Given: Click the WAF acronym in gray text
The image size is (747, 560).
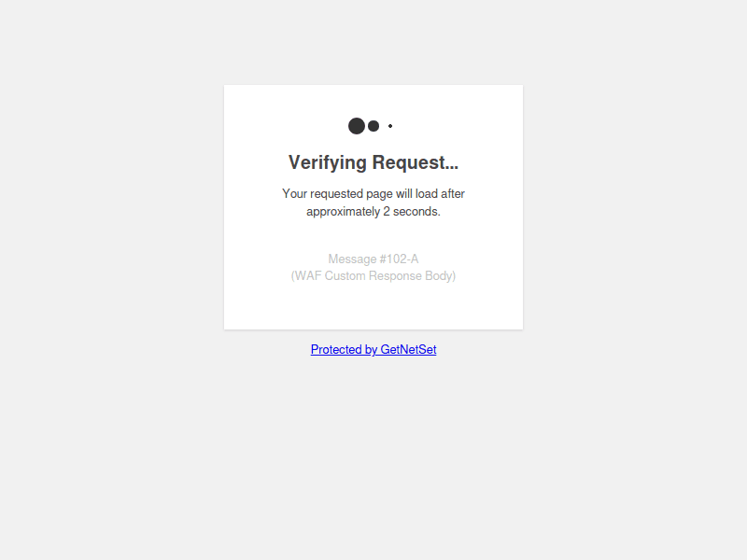Looking at the screenshot, I should tap(308, 276).
